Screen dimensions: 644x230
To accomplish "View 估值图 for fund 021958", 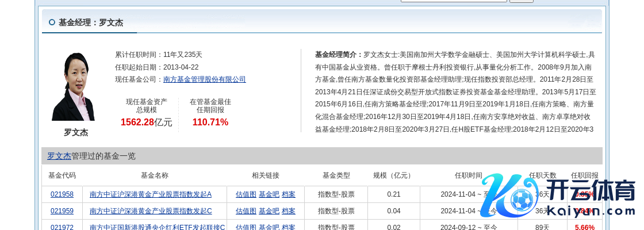I will tap(246, 194).
